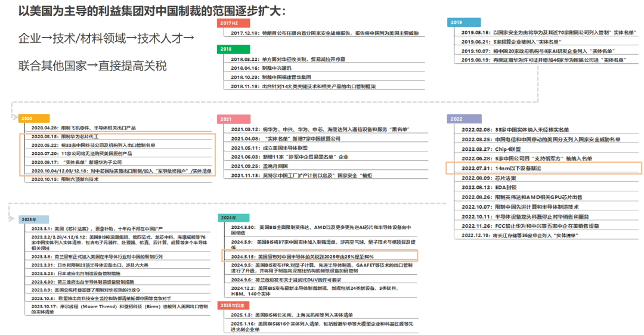This screenshot has height=335, width=644.
Task: Select the 2020.08.17 Huawei subsidiaries entry
Action: pyautogui.click(x=76, y=162)
